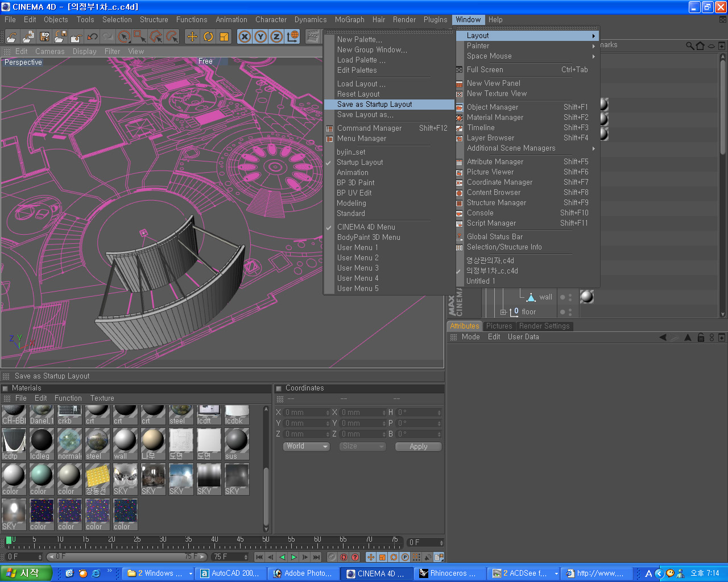This screenshot has width=728, height=582.
Task: Switch to AutoCAD in the taskbar
Action: tap(230, 573)
